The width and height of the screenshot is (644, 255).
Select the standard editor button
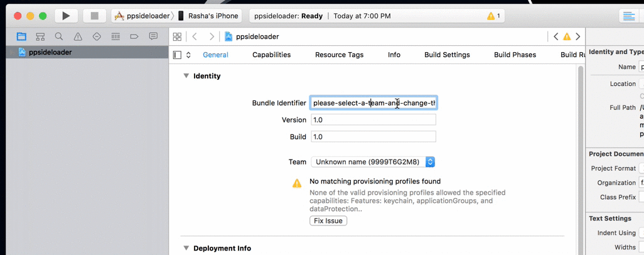coord(627,16)
